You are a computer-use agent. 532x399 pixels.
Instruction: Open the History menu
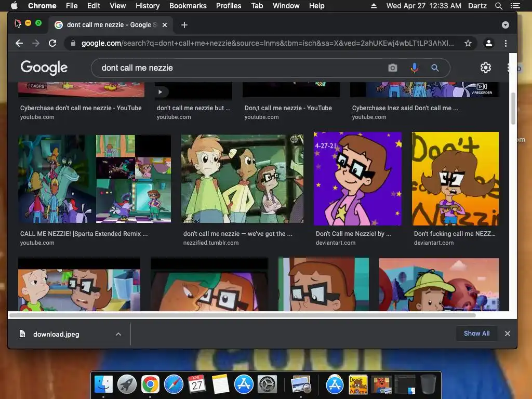(x=148, y=5)
